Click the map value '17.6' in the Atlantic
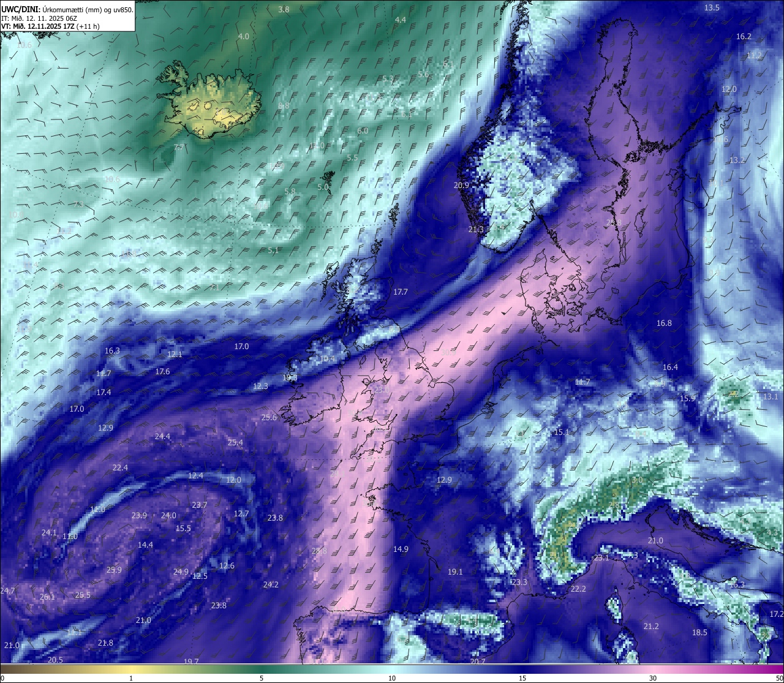Viewport: 784px width, 683px height. 162,372
